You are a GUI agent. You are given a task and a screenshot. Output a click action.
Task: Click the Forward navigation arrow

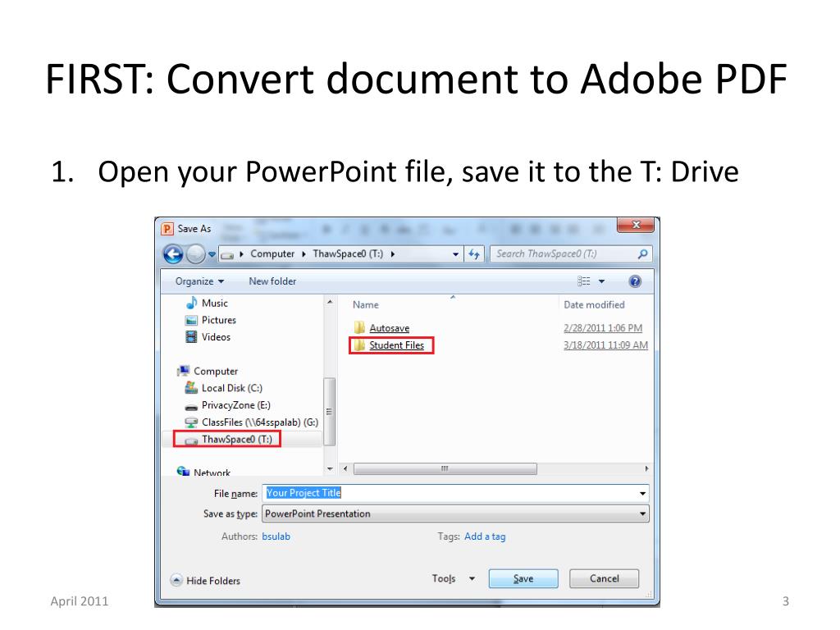[x=195, y=254]
